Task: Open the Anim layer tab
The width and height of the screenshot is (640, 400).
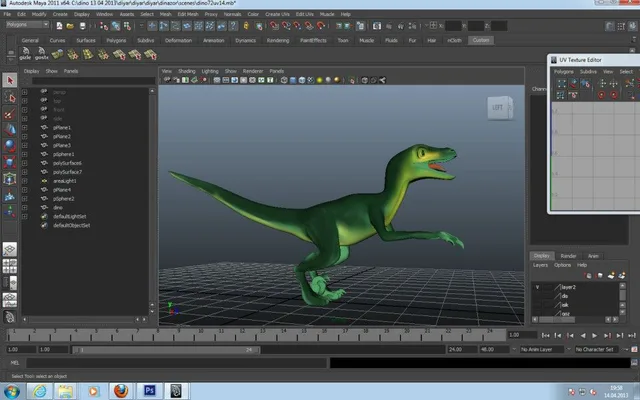Action: point(593,256)
